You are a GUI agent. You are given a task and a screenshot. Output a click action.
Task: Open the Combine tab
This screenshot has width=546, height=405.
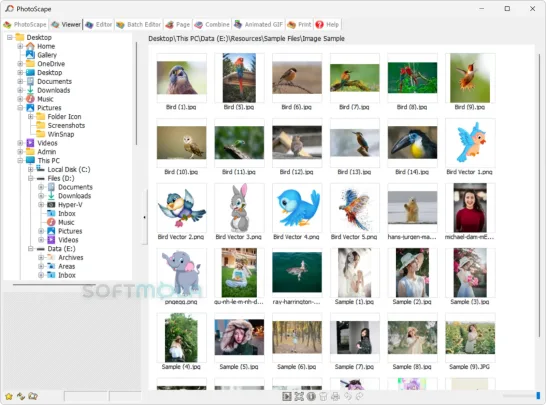212,24
